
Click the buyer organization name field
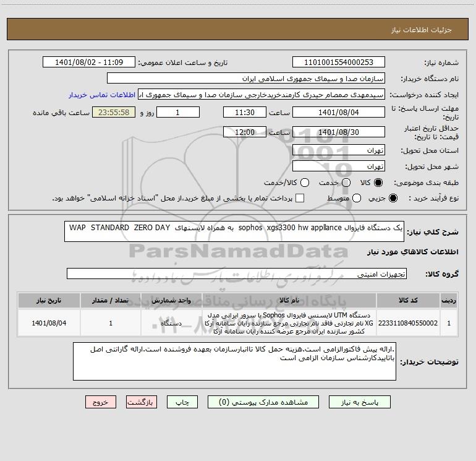point(246,78)
